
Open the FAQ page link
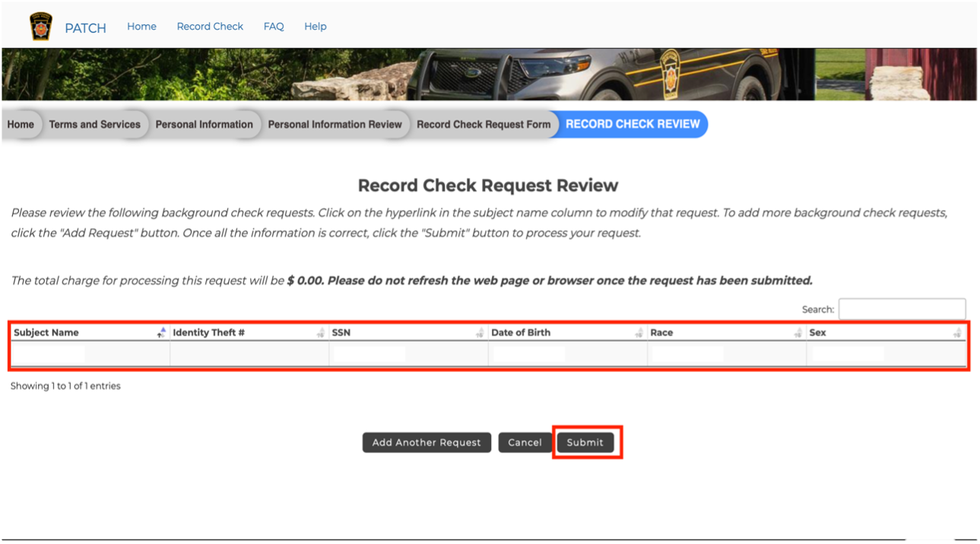[274, 27]
